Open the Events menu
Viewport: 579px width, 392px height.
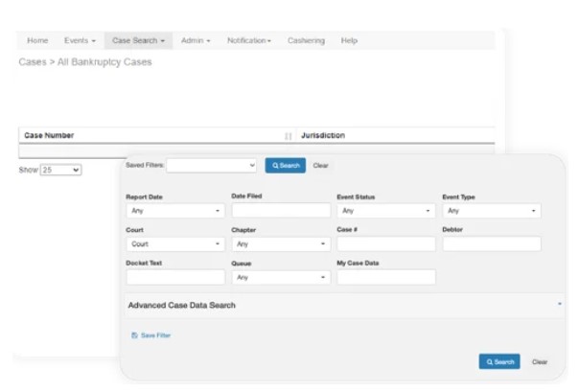coord(80,41)
